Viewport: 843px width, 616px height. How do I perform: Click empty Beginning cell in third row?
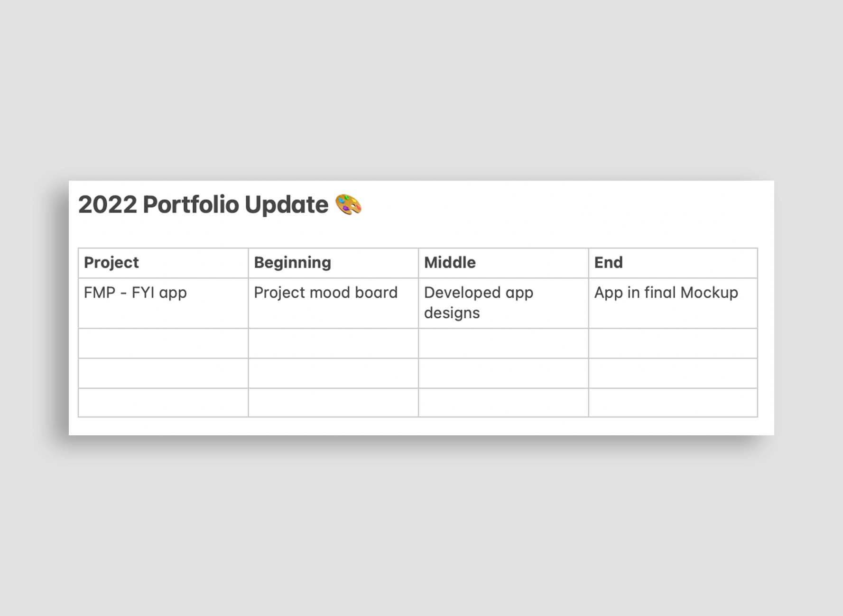[x=333, y=343]
